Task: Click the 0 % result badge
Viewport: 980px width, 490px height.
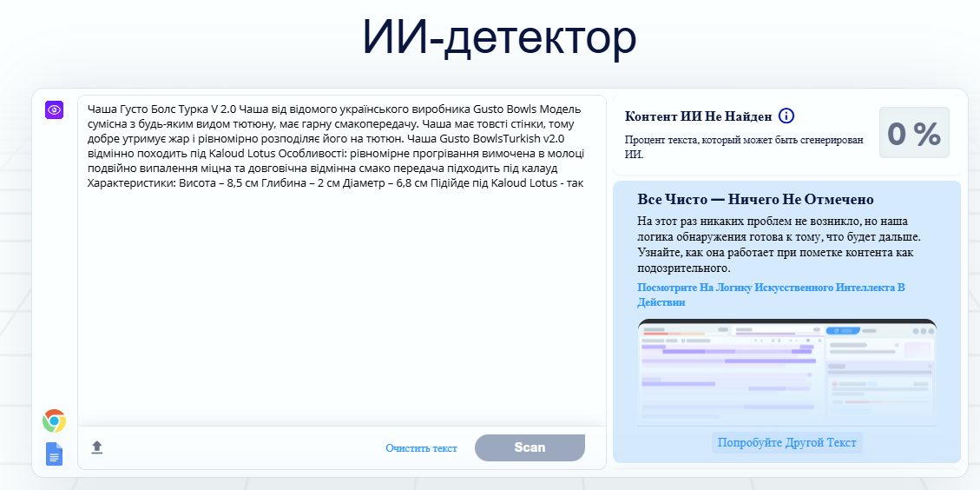Action: tap(914, 133)
